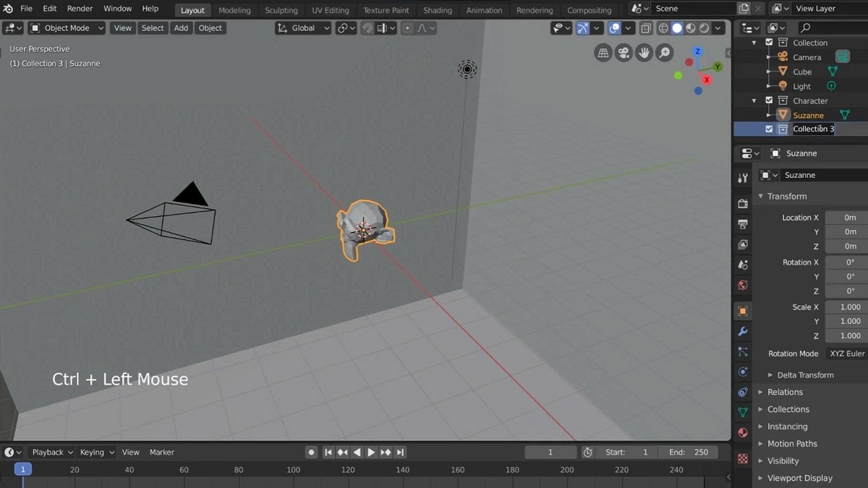Open World properties tab
This screenshot has width=868, height=488.
[x=742, y=285]
